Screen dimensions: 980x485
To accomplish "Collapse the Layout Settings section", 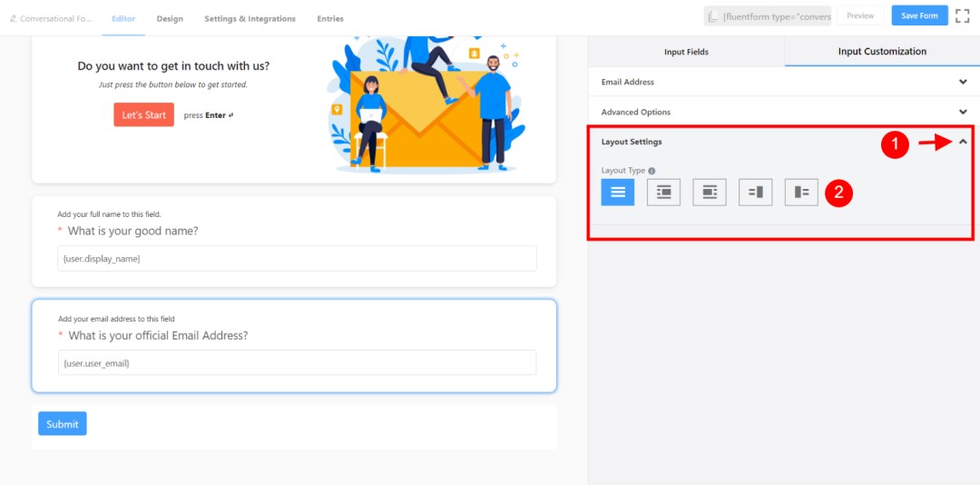I will point(963,142).
